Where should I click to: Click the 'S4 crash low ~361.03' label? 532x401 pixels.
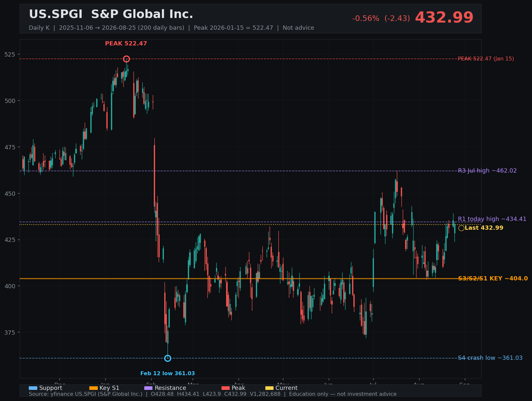tap(490, 358)
